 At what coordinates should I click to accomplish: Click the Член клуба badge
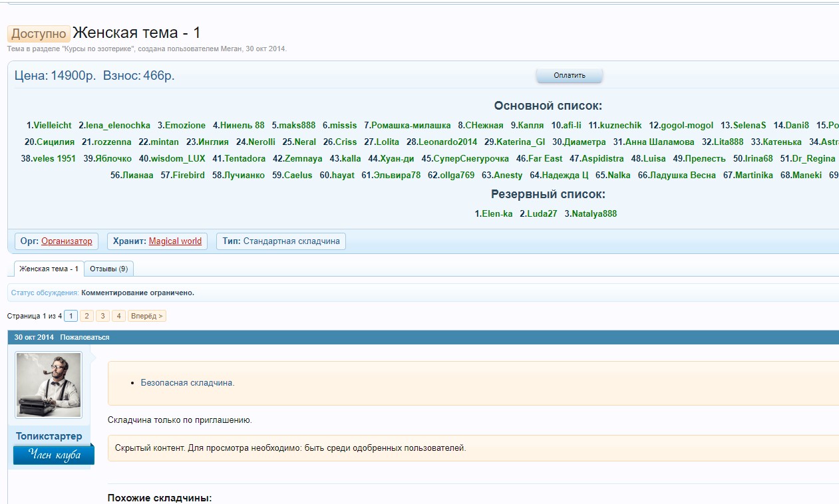(x=54, y=455)
